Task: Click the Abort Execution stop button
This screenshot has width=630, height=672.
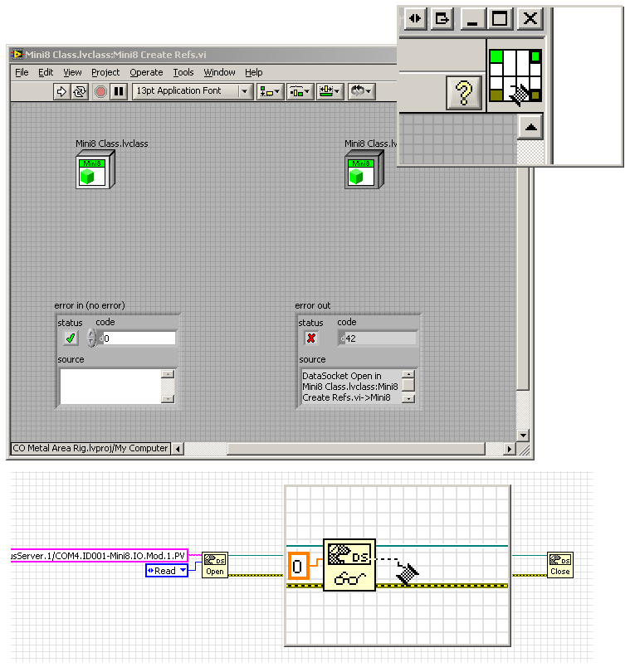Action: [100, 92]
